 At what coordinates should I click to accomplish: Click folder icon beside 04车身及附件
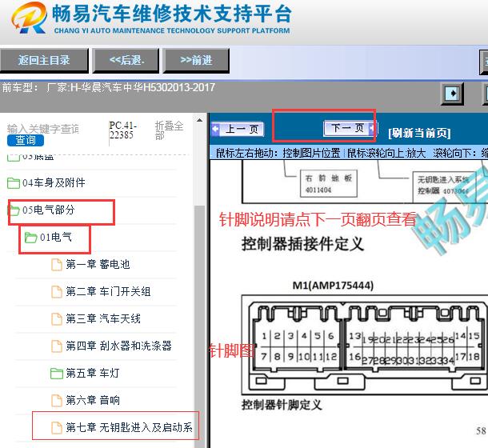14,183
